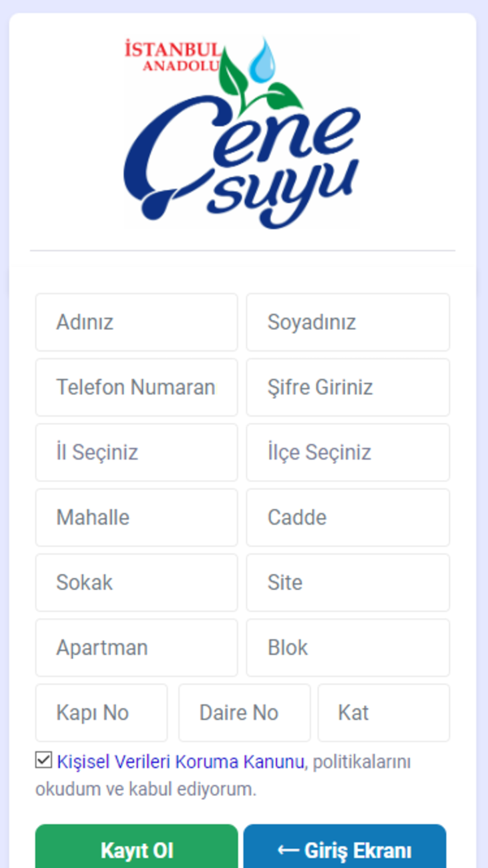
Task: Click into the Mahalle field
Action: [137, 517]
